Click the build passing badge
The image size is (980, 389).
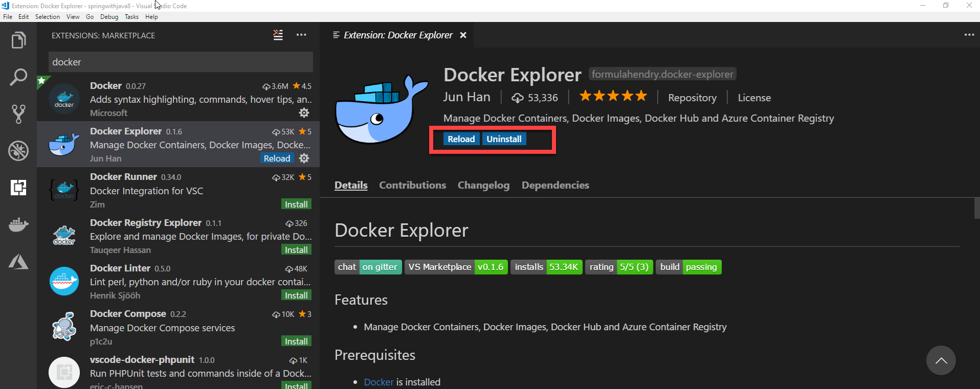[688, 267]
